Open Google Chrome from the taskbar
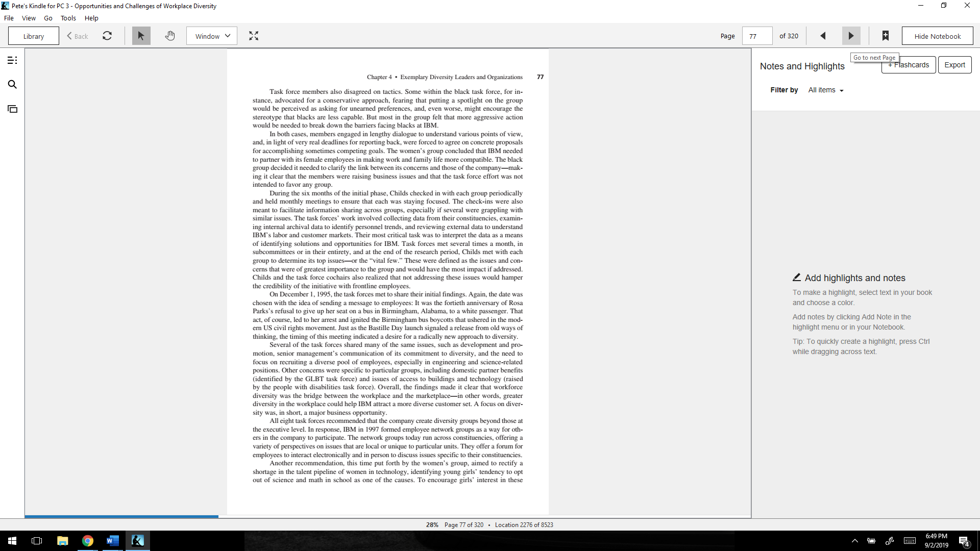Viewport: 980px width, 551px height. [88, 541]
